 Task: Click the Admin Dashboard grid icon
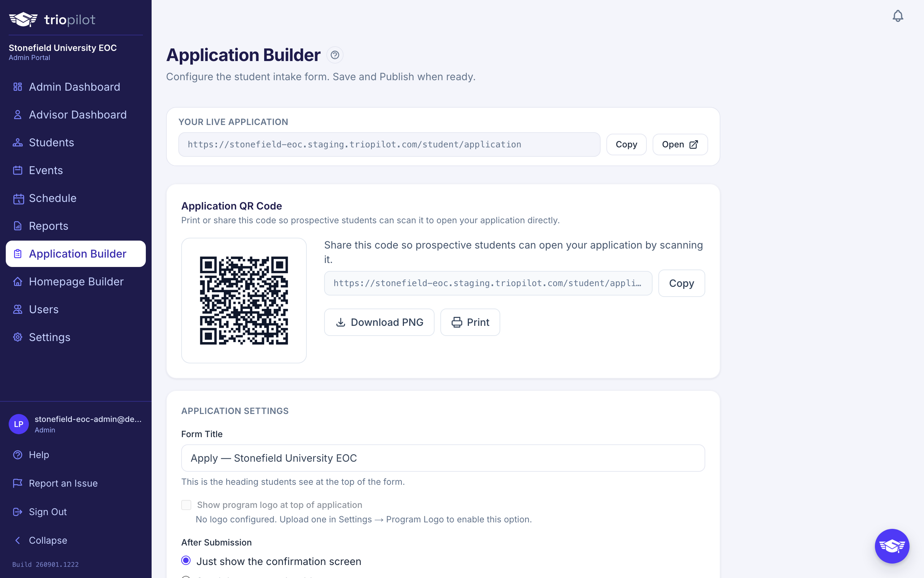pos(18,87)
